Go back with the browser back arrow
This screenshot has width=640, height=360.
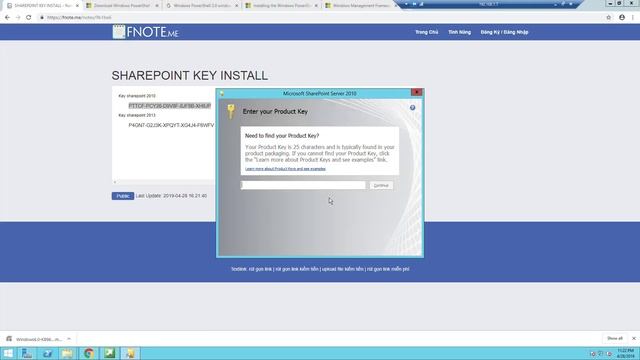point(7,18)
